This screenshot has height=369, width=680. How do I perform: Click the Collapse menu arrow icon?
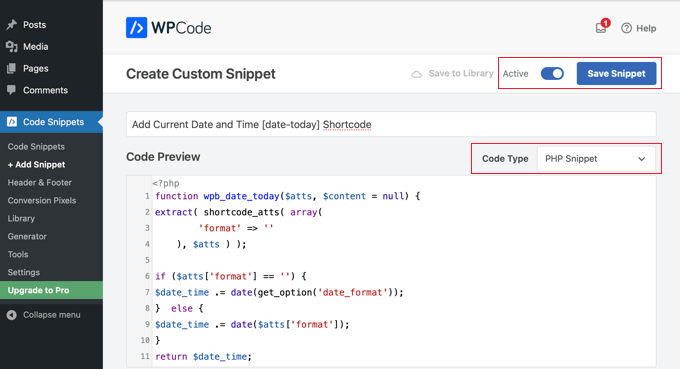point(12,315)
